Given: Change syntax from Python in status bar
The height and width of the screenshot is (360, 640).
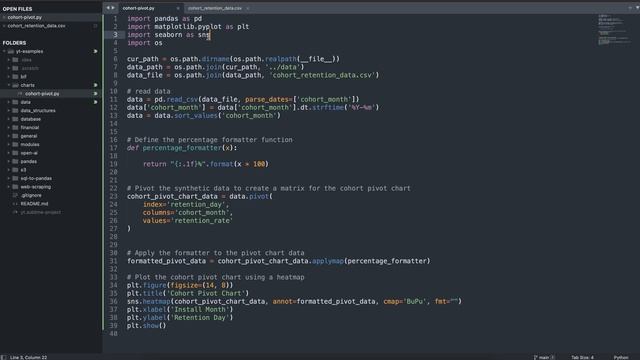Looking at the screenshot, I should pos(621,358).
